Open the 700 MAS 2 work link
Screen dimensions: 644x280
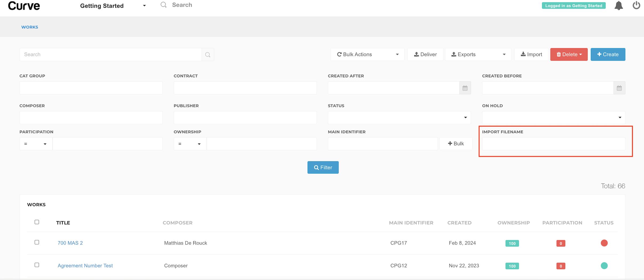tap(70, 243)
